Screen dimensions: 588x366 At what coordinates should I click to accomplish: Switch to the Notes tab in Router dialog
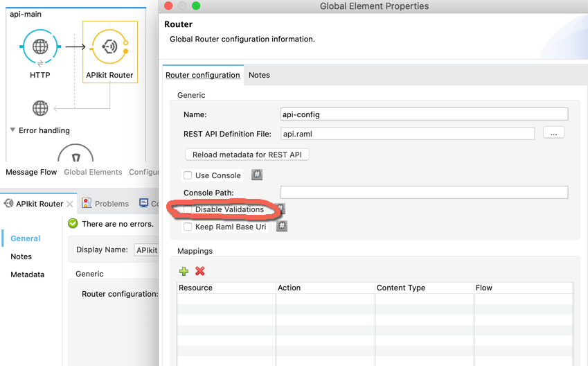[x=259, y=75]
